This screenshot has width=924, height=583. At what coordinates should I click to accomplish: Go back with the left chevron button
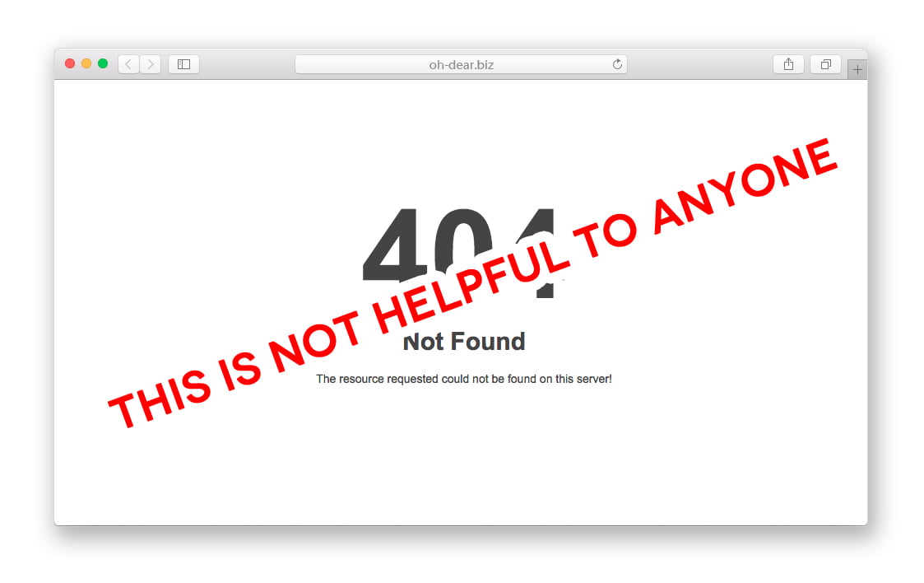[128, 64]
